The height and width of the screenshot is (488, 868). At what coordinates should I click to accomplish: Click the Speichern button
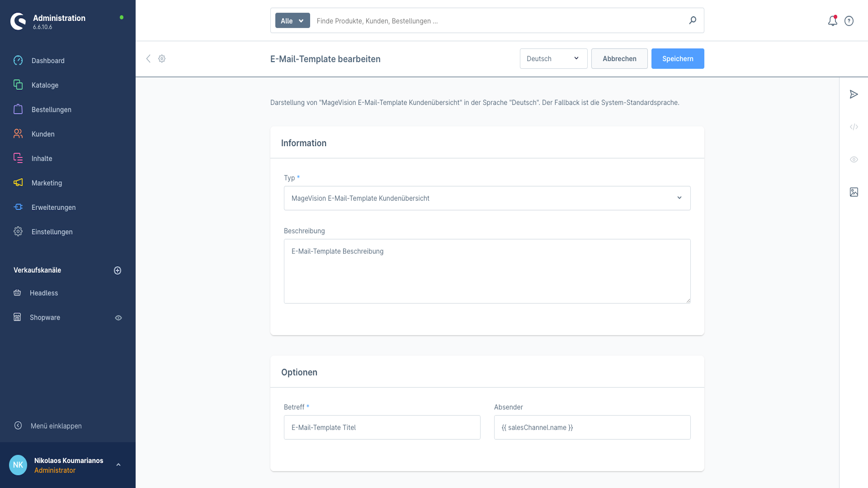[677, 59]
